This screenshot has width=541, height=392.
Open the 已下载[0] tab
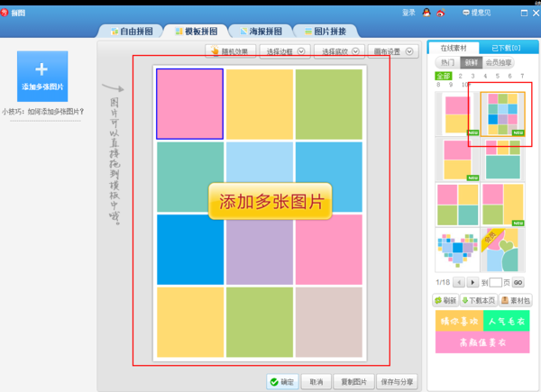(506, 48)
